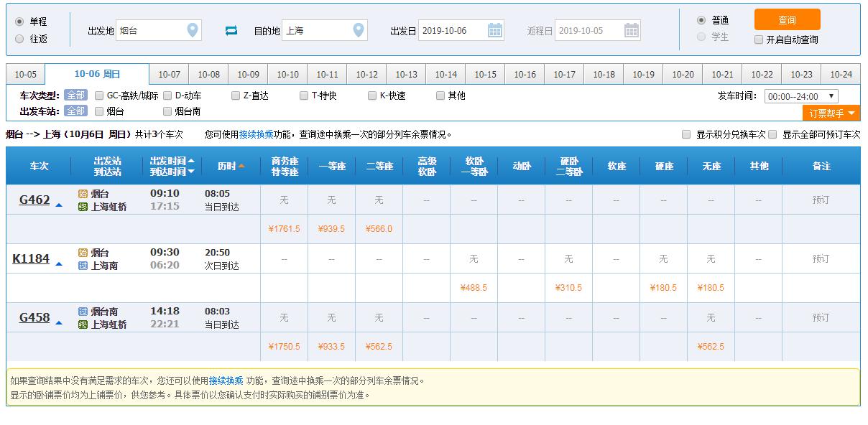Image resolution: width=868 pixels, height=425 pixels.
Task: Tick the 显示全部可预订车次 checkbox
Action: tap(772, 134)
